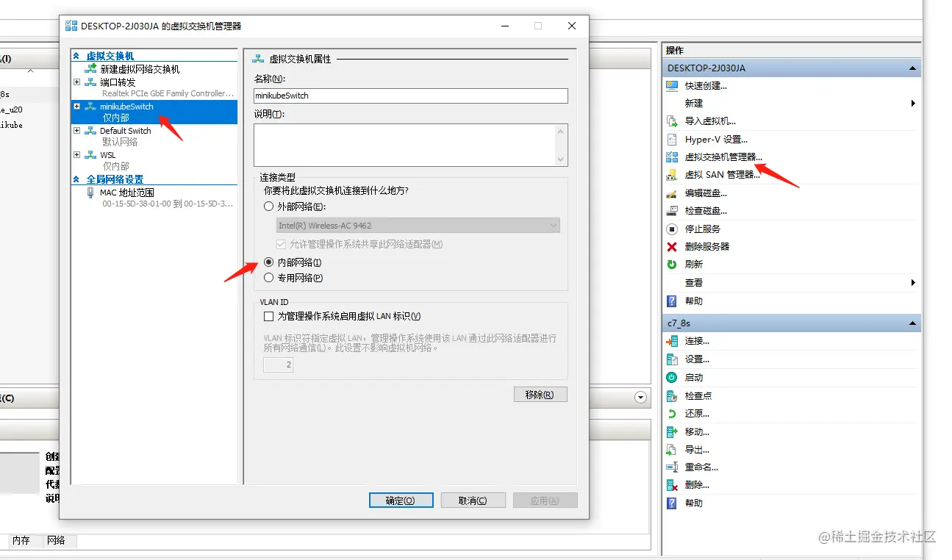Image resolution: width=952 pixels, height=560 pixels.
Task: Switch to the 内存 tab
Action: [x=21, y=540]
